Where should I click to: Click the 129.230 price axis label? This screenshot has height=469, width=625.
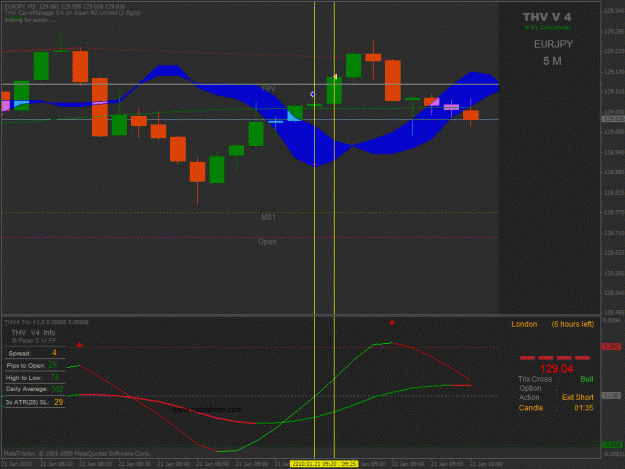click(614, 51)
